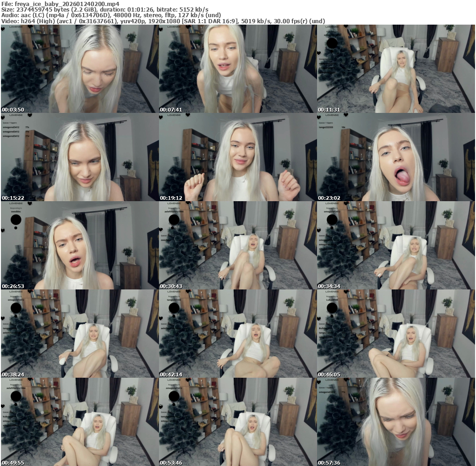Choose the frame marked 00:57:36
Screen dimensions: 476x466
coord(396,422)
